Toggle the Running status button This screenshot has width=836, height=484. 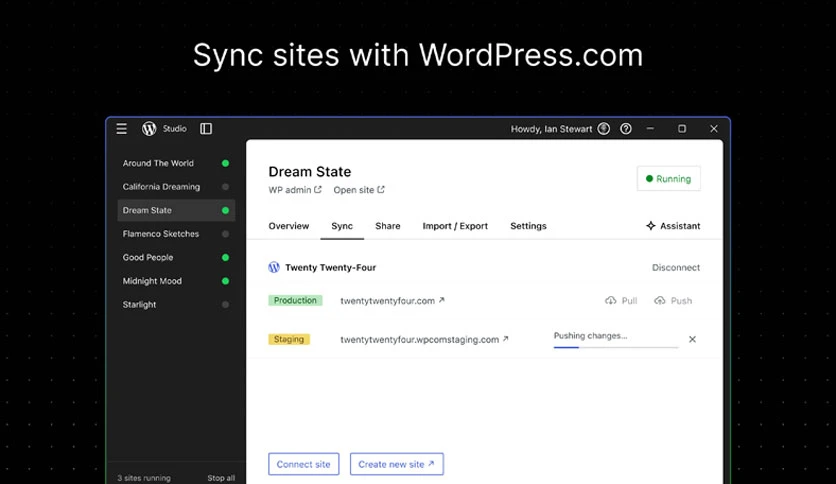point(669,179)
